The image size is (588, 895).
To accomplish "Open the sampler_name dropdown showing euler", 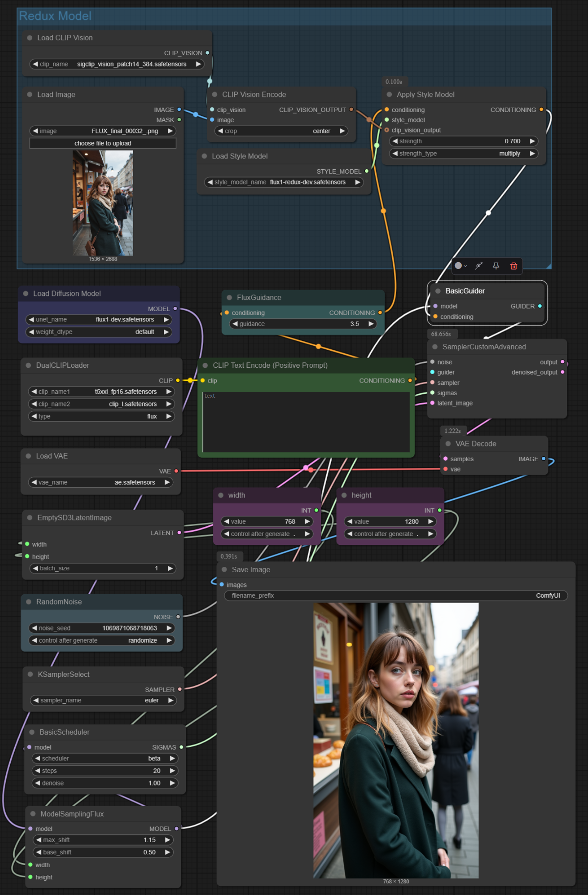I will click(x=103, y=700).
